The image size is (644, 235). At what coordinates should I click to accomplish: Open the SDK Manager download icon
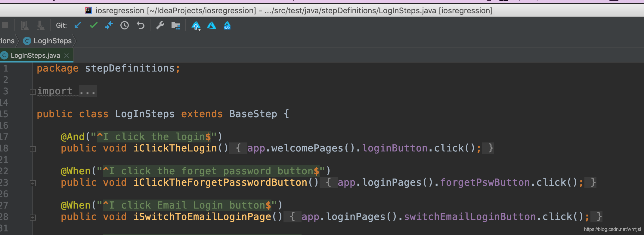point(40,25)
